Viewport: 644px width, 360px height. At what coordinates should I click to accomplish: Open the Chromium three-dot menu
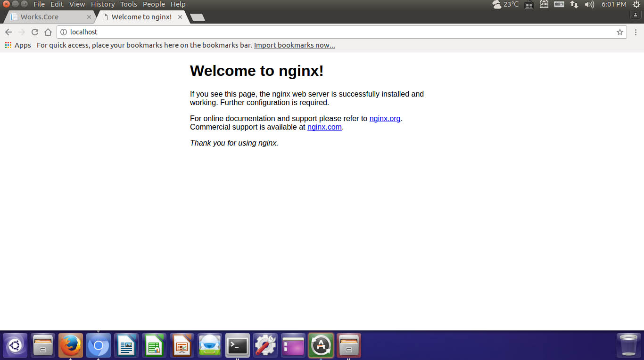pyautogui.click(x=636, y=32)
